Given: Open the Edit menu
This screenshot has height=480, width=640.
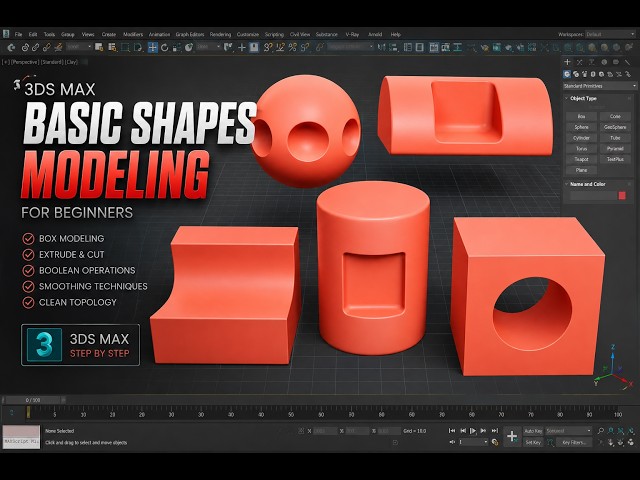Looking at the screenshot, I should tap(33, 34).
